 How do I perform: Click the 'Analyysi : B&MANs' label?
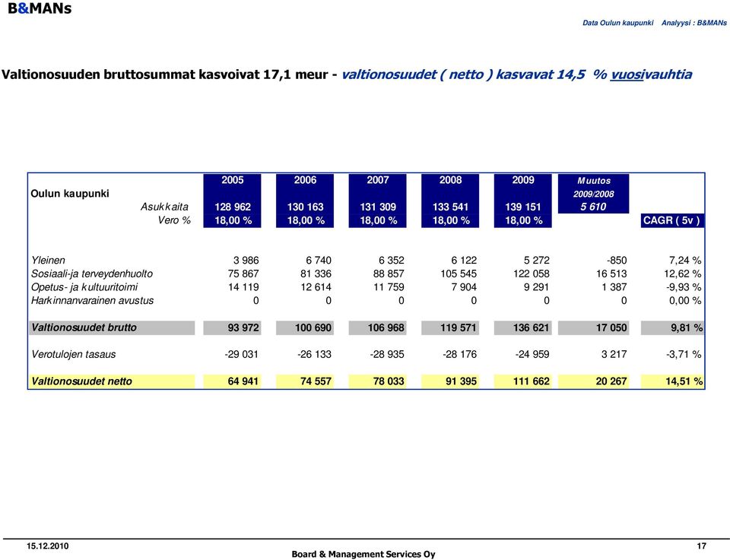tap(693, 23)
